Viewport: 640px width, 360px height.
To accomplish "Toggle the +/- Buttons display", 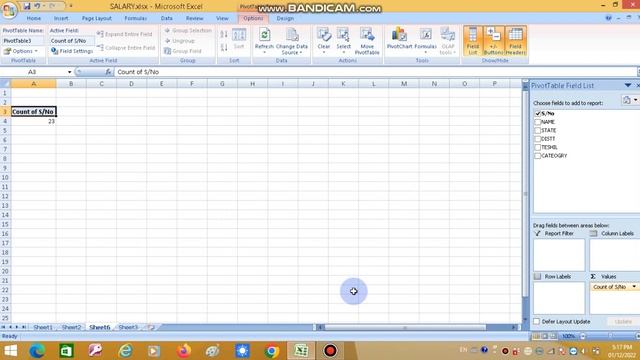I will pyautogui.click(x=493, y=41).
